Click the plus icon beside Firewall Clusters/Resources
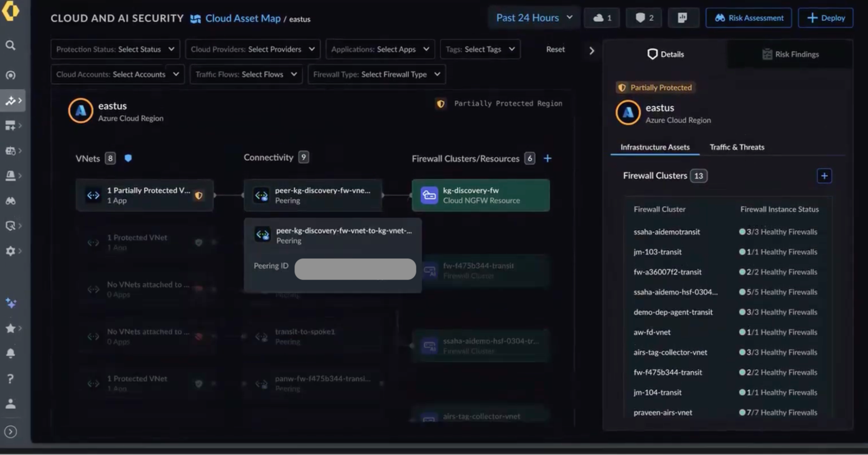 point(548,158)
